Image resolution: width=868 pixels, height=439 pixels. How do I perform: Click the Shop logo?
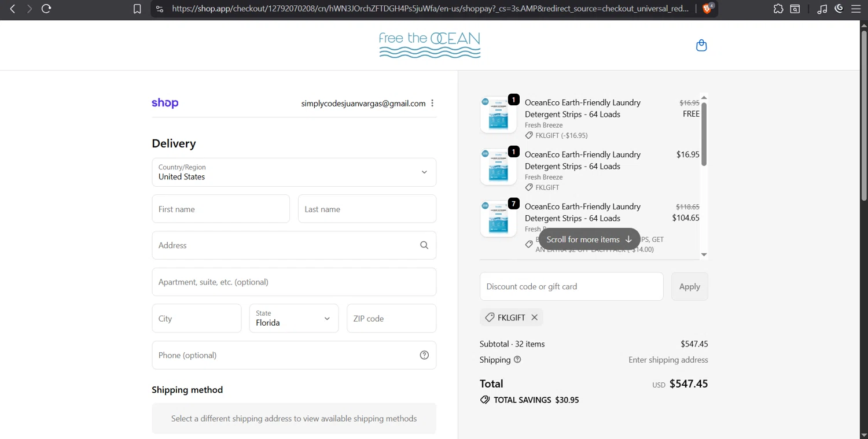coord(165,103)
